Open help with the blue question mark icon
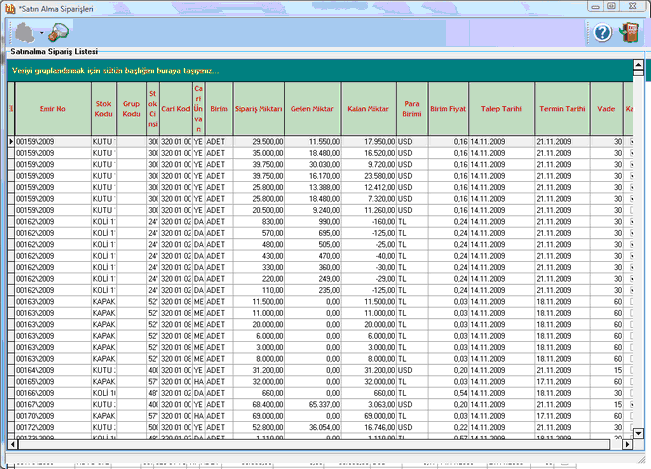This screenshot has width=651, height=469. click(x=602, y=33)
